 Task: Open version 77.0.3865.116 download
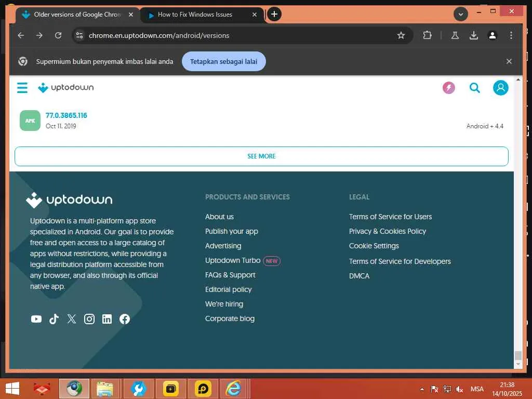coord(66,115)
